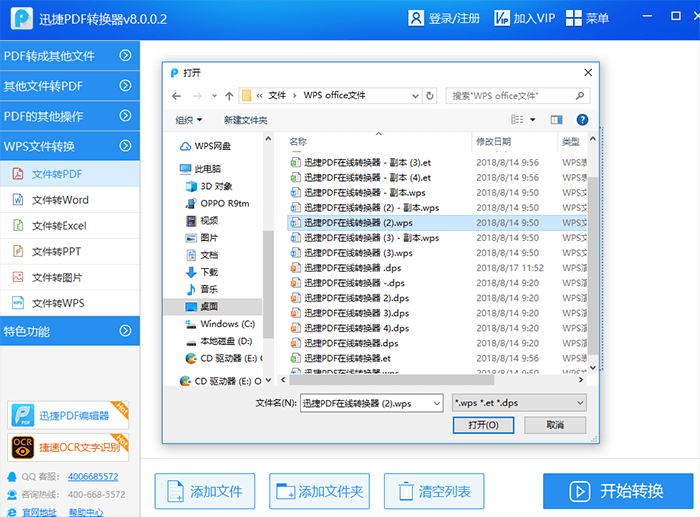Open the 组织 dropdown menu
Viewport: 700px width, 517px height.
point(188,120)
